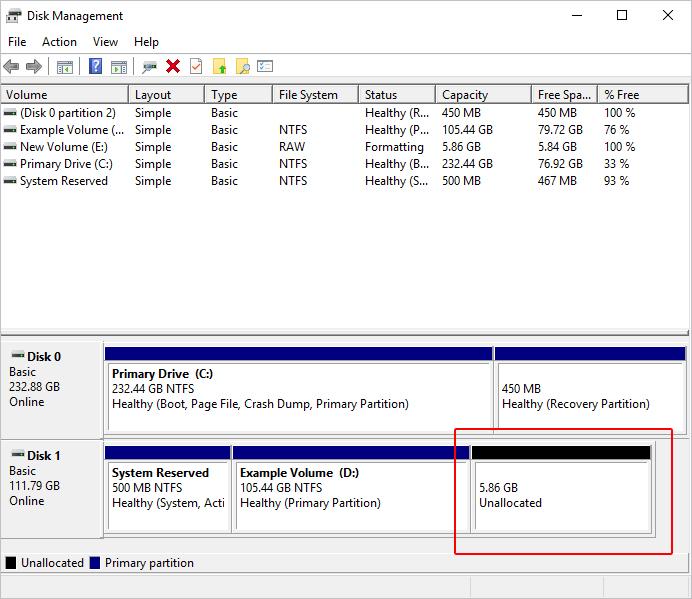Click the Disk 0 drive icon
This screenshot has height=599, width=692.
(18, 355)
